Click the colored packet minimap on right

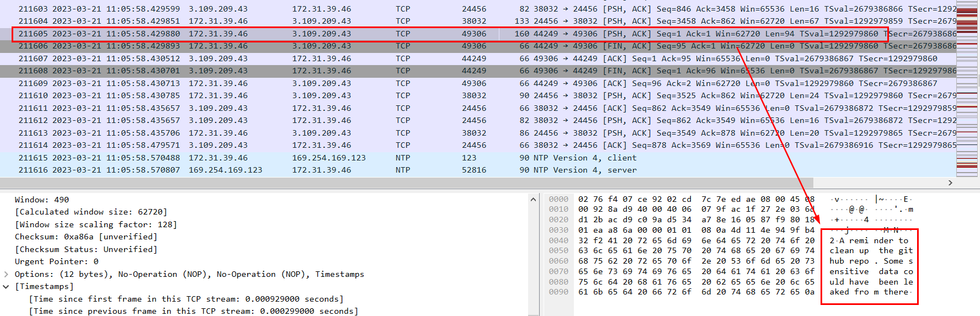click(x=967, y=88)
